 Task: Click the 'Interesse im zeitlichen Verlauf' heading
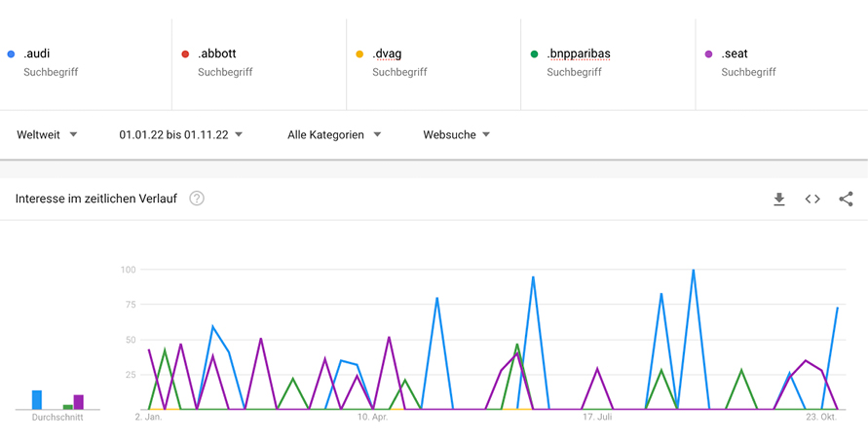[96, 199]
